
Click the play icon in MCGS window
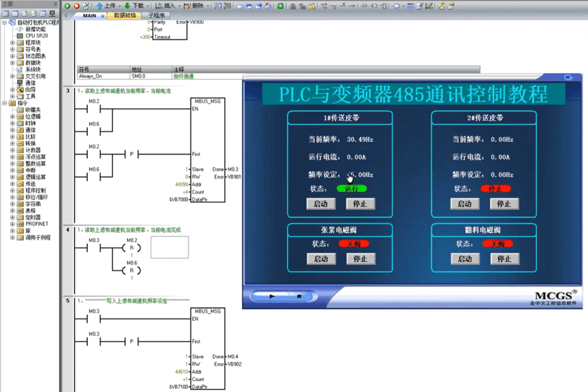pos(272,297)
